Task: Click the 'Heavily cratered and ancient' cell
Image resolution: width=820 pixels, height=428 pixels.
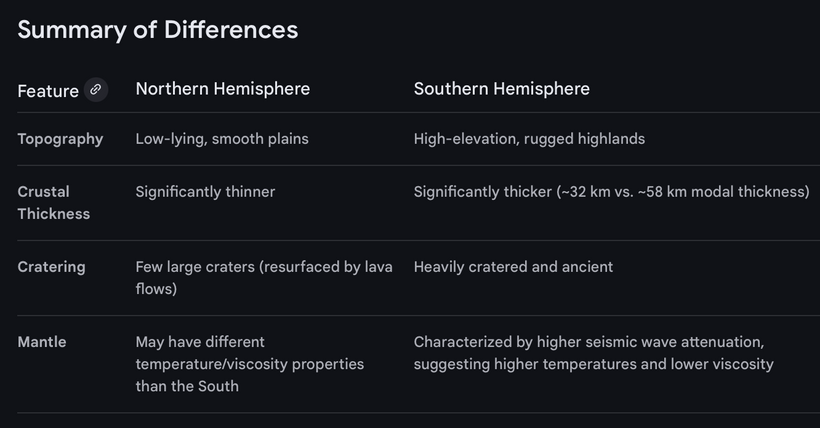Action: [x=513, y=267]
